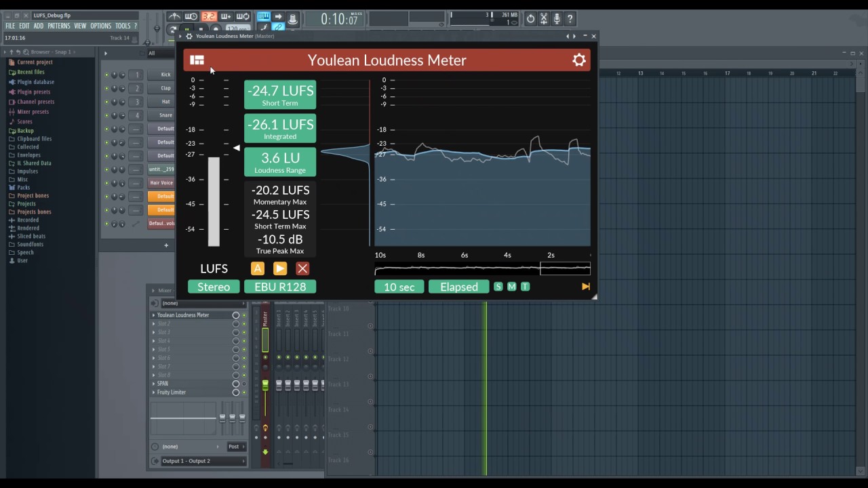Open Plugin database in browser
The height and width of the screenshot is (488, 868).
[x=35, y=82]
